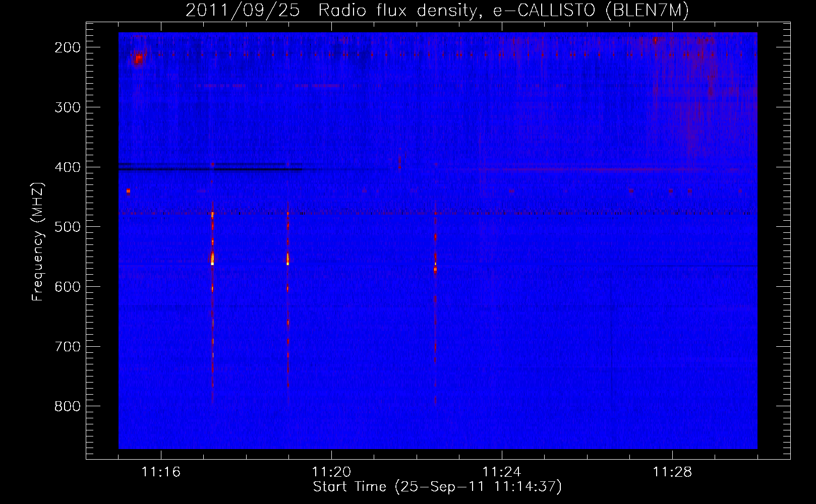This screenshot has height=504, width=816.
Task: Click the 200 frequency tick label
Action: (x=67, y=47)
